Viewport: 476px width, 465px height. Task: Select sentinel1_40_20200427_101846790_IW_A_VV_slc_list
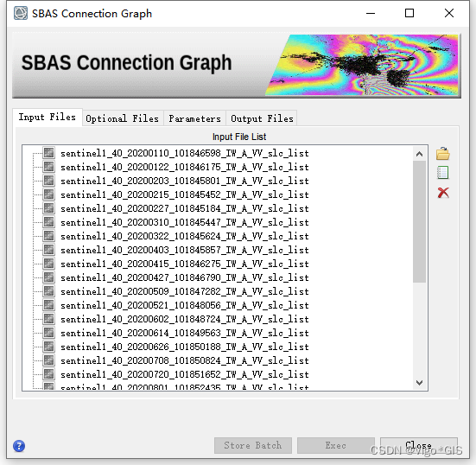click(185, 277)
